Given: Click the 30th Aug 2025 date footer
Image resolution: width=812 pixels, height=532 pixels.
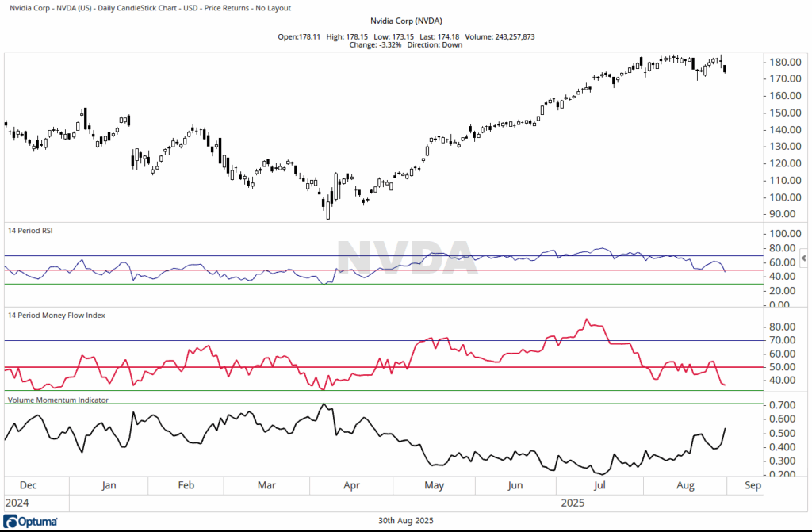Looking at the screenshot, I should 406,519.
